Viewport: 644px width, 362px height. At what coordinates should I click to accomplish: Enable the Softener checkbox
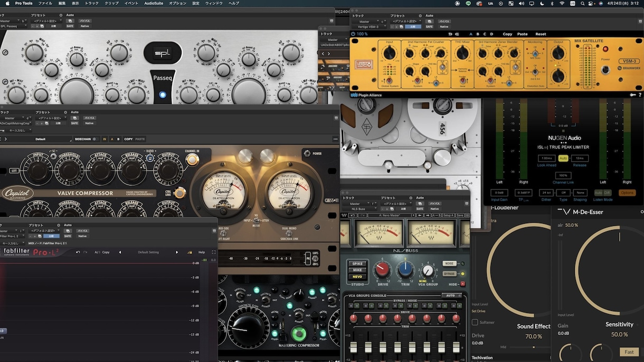pos(475,322)
